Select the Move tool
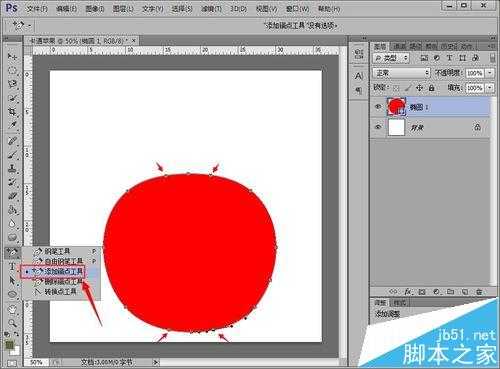The image size is (500, 369). coord(12,56)
